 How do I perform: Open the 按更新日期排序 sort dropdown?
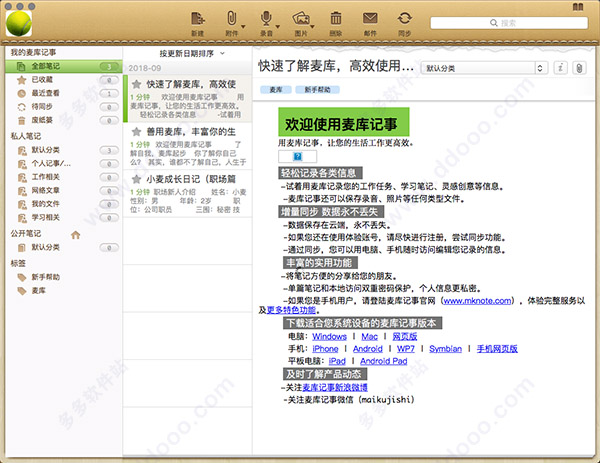(x=192, y=54)
